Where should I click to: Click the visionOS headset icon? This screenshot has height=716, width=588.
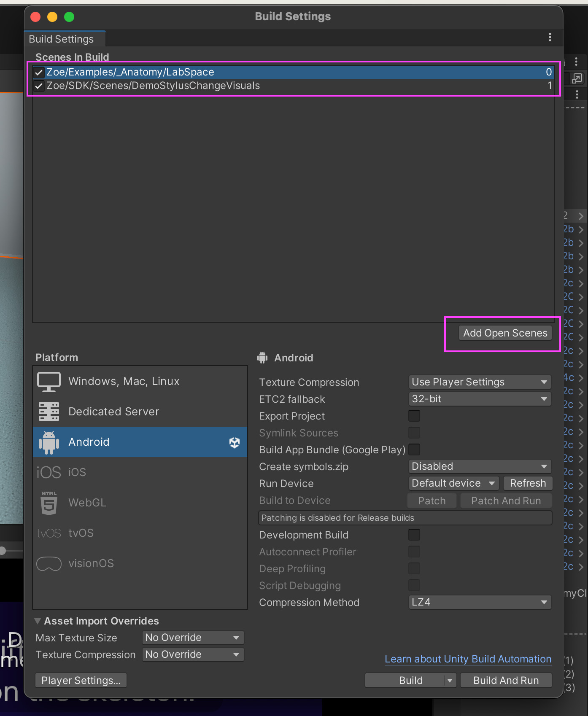pyautogui.click(x=49, y=563)
